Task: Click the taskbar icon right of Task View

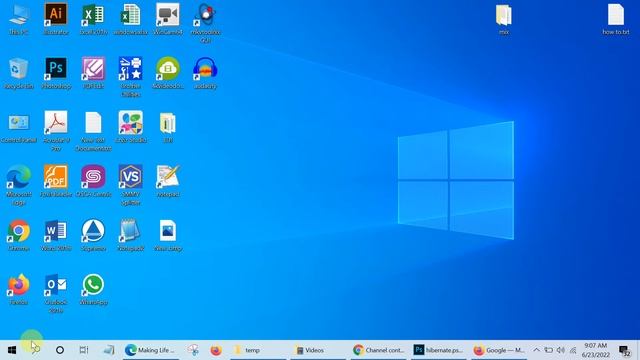Action: click(x=109, y=350)
